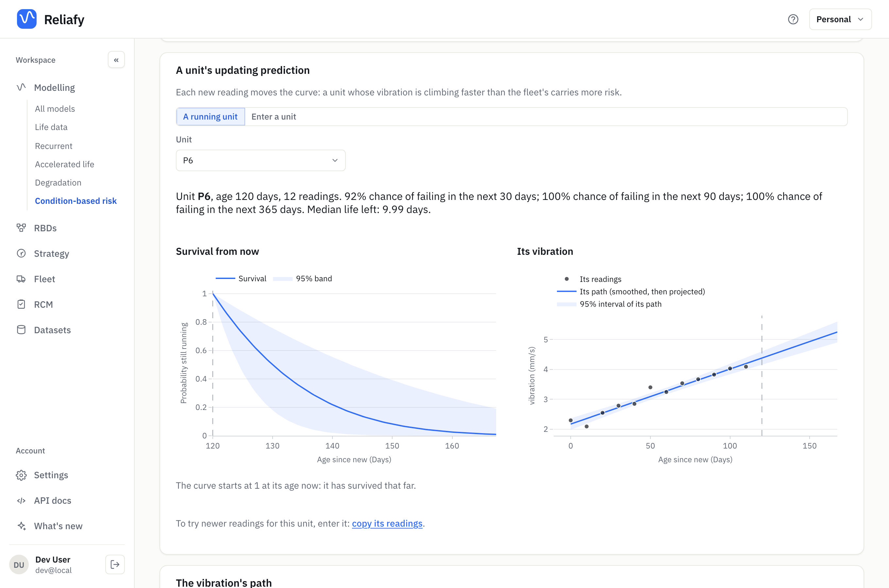Click the RCM clipboard icon
This screenshot has width=889, height=588.
click(21, 304)
